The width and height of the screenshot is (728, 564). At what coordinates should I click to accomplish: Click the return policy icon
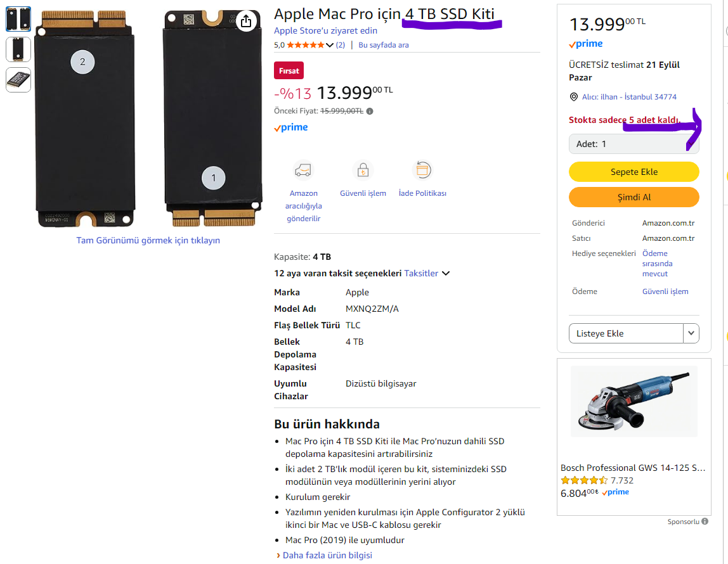[x=422, y=170]
